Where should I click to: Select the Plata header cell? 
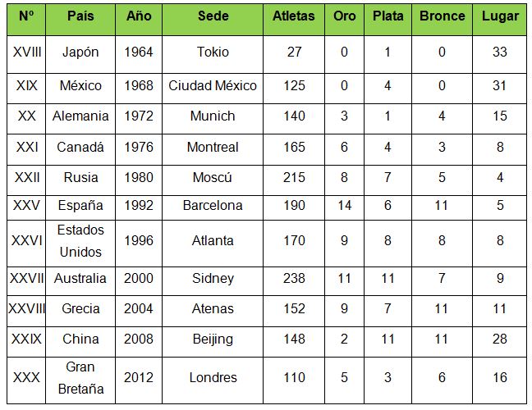click(x=388, y=20)
